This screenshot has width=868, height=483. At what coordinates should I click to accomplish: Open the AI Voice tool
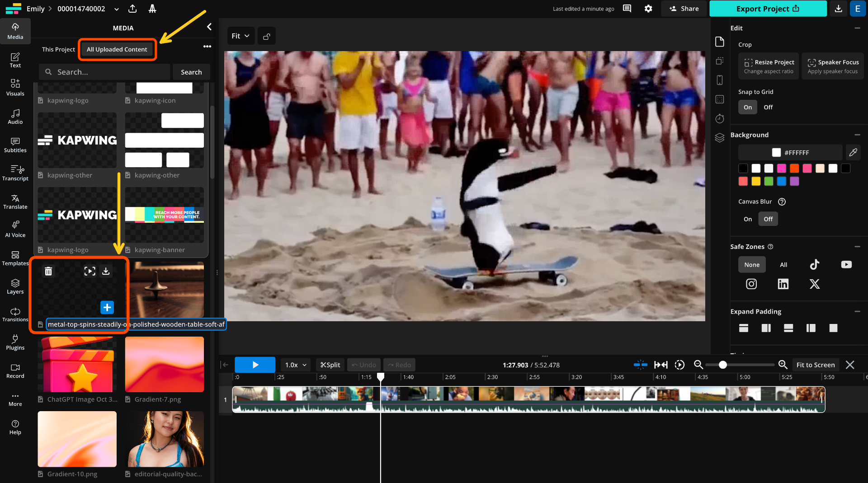click(15, 229)
